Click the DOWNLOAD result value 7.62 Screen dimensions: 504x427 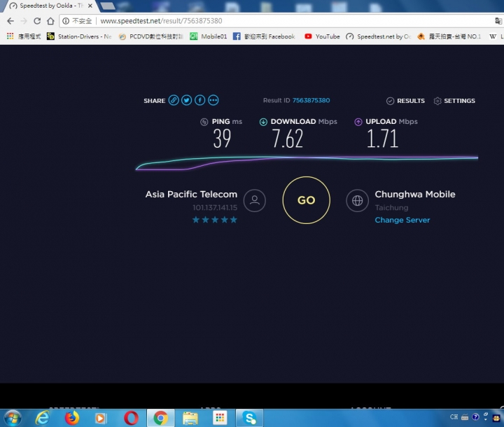pos(288,139)
